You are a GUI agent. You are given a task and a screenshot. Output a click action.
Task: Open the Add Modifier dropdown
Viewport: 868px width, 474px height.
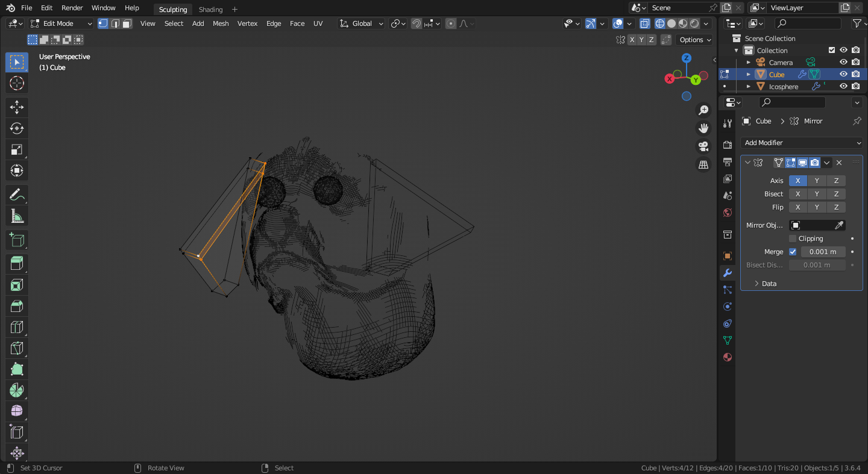pos(802,143)
